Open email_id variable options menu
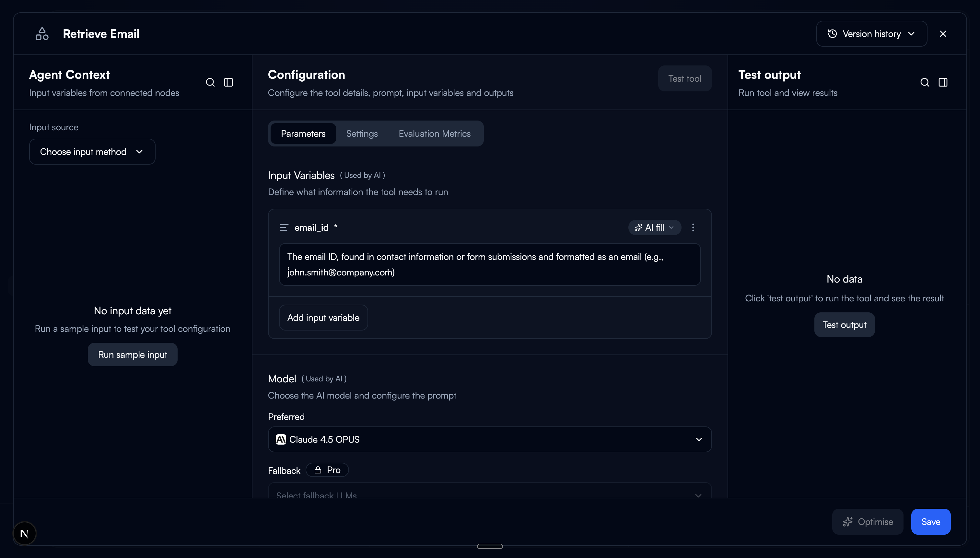Screen dimensions: 980x558 (x=693, y=227)
